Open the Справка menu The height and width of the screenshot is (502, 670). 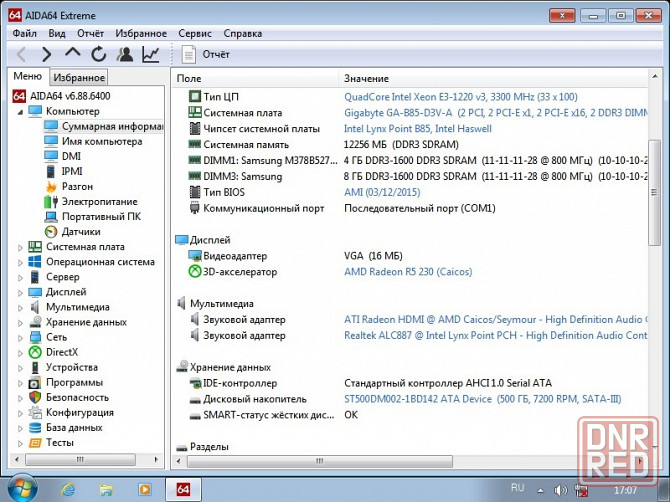[243, 33]
